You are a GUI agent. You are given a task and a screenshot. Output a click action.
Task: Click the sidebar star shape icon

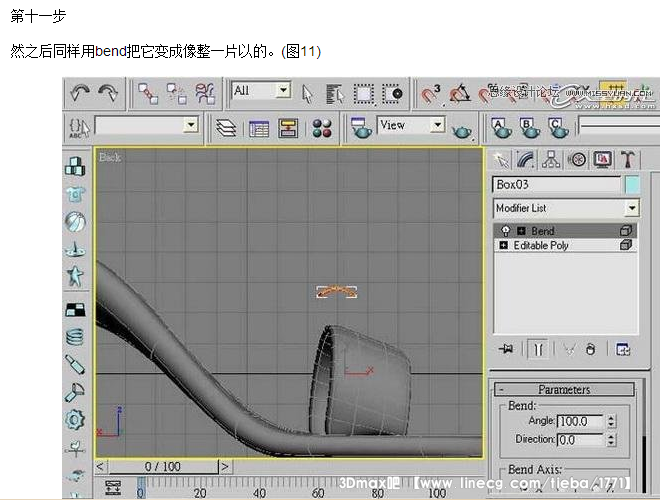click(x=75, y=276)
